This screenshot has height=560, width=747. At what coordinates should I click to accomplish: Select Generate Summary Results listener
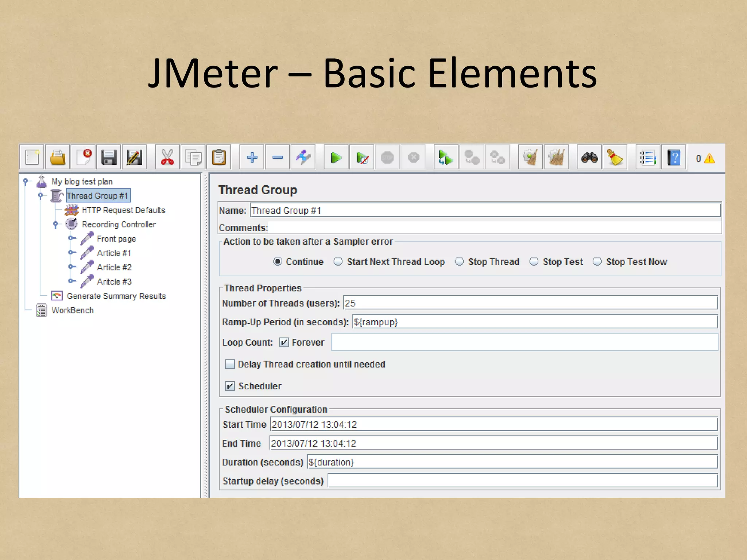point(116,296)
